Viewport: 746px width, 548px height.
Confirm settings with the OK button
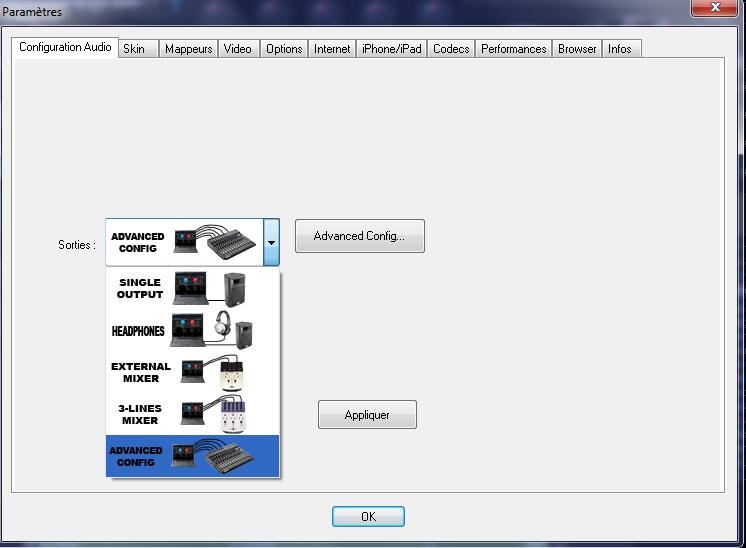pyautogui.click(x=368, y=517)
